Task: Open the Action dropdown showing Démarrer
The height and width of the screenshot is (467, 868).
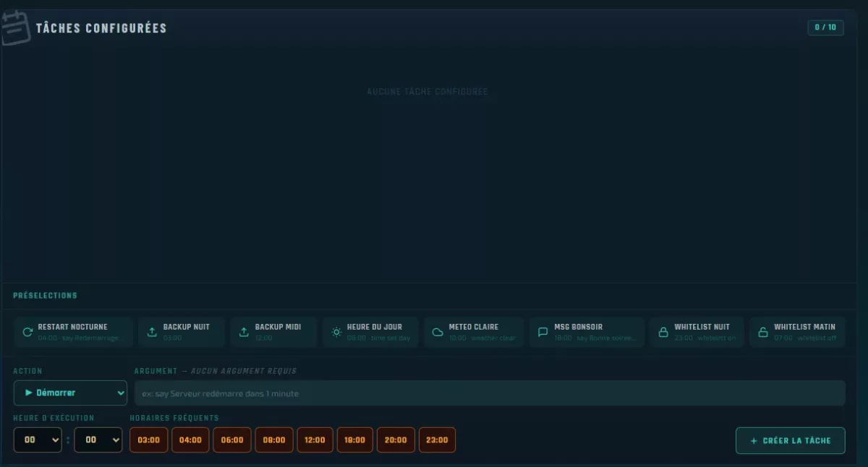Action: (70, 393)
